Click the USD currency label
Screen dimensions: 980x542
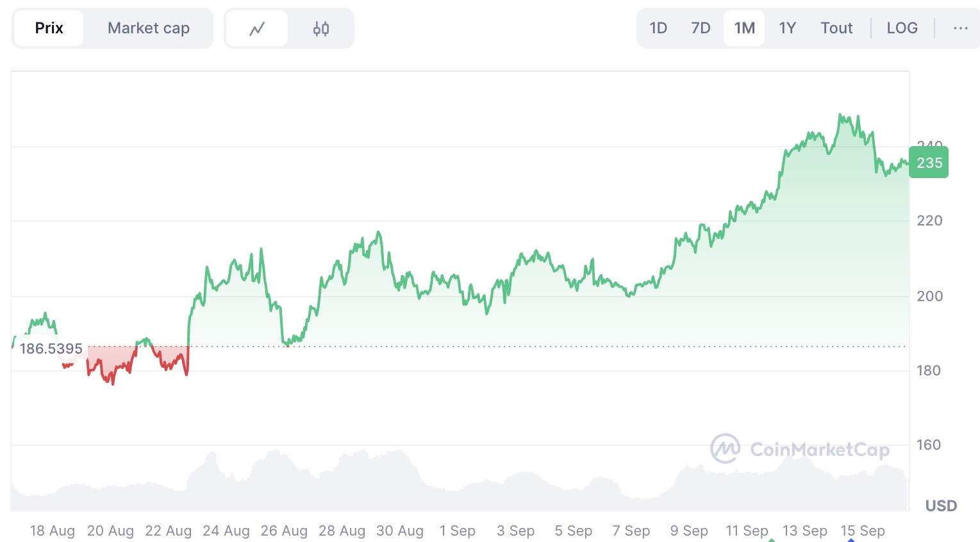coord(941,506)
